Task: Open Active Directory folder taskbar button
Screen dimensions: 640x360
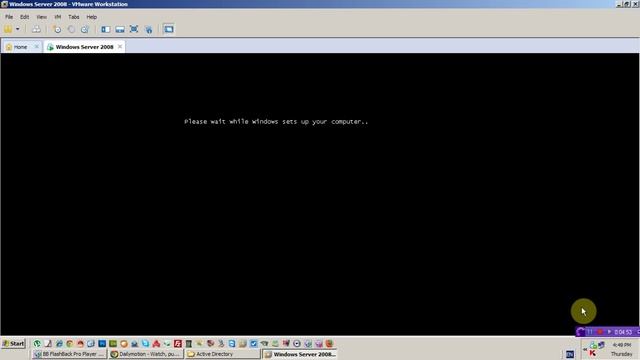Action: (x=223, y=354)
